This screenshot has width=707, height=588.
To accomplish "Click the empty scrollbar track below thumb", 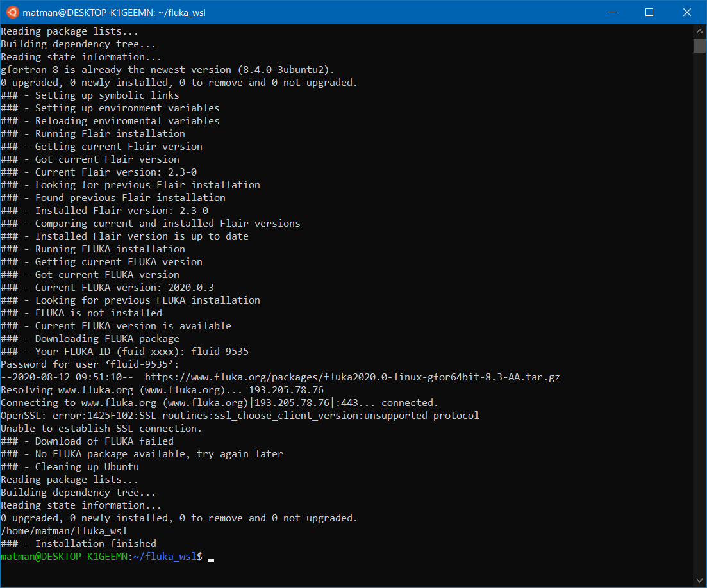I will (699, 315).
